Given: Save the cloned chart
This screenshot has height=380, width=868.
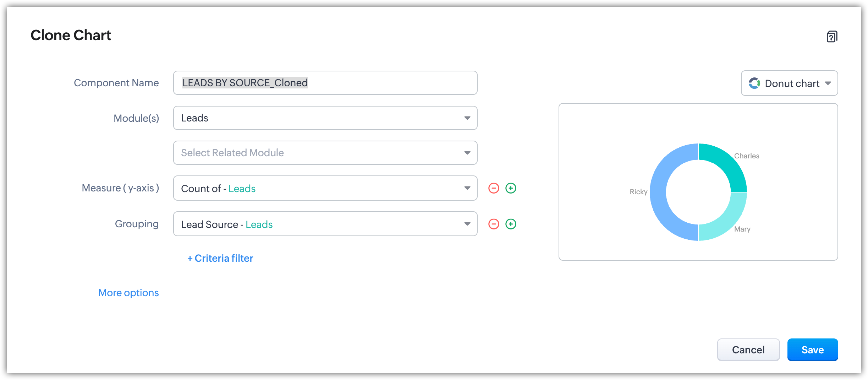Looking at the screenshot, I should pyautogui.click(x=812, y=350).
